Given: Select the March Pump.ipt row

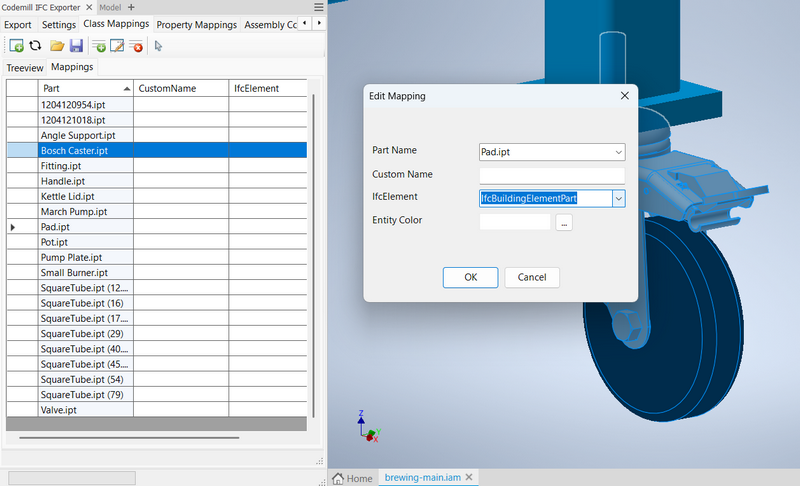Looking at the screenshot, I should click(x=157, y=212).
